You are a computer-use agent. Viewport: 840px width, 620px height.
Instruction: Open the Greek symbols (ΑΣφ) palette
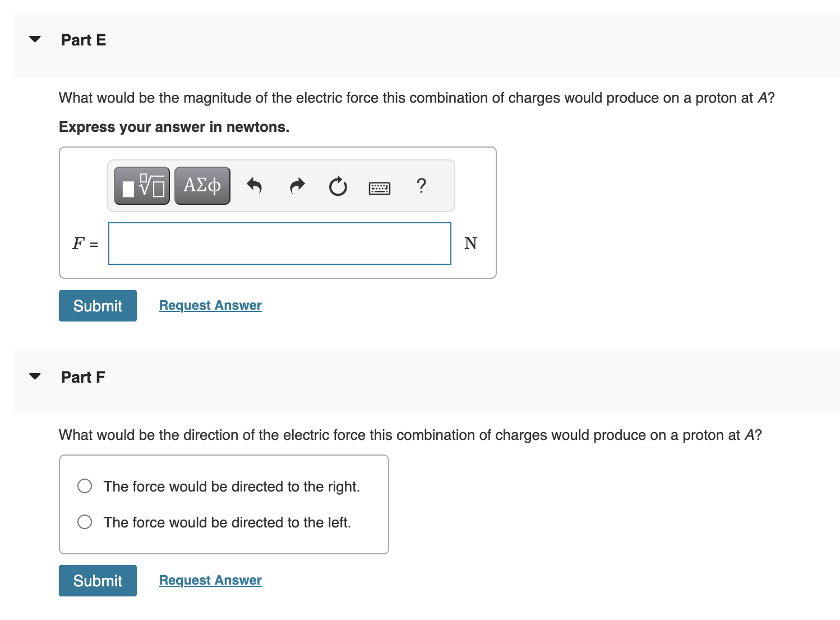coord(202,185)
